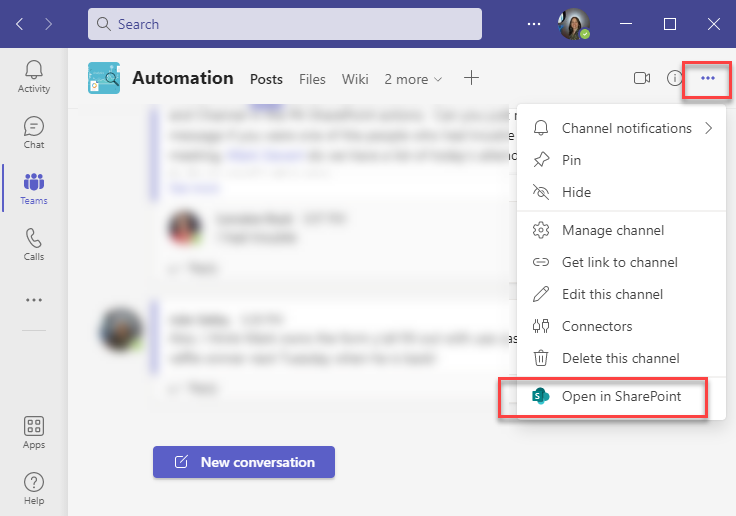
Task: Show channel info icon
Action: click(x=675, y=78)
